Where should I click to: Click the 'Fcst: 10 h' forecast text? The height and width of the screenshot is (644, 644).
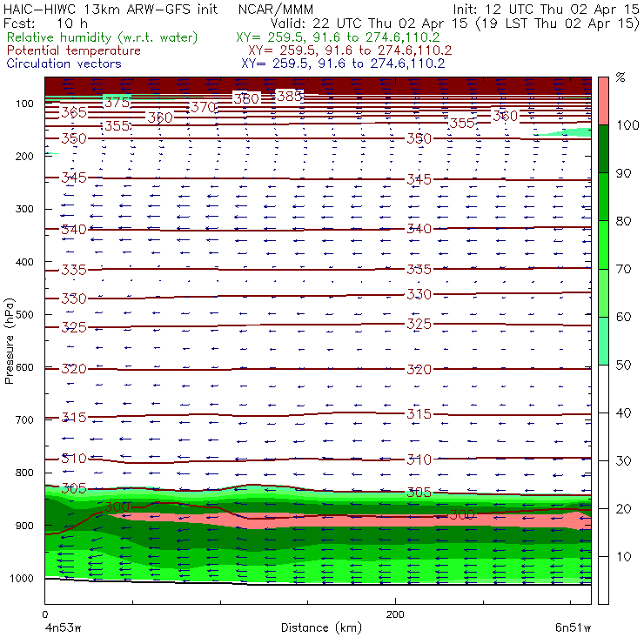45,23
